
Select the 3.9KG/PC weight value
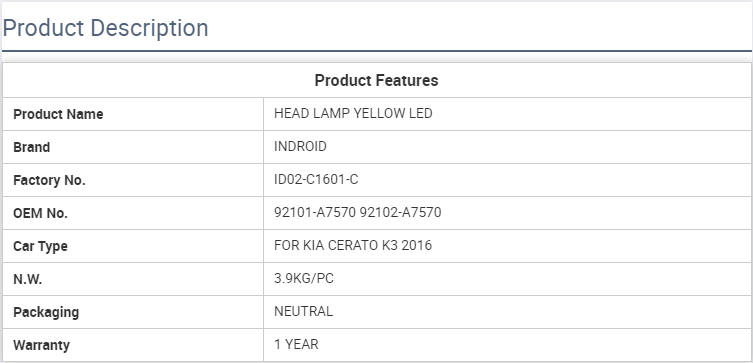coord(304,278)
